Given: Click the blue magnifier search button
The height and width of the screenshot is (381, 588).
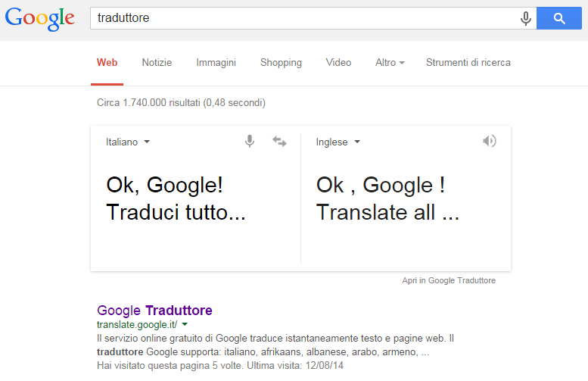Looking at the screenshot, I should (x=559, y=18).
